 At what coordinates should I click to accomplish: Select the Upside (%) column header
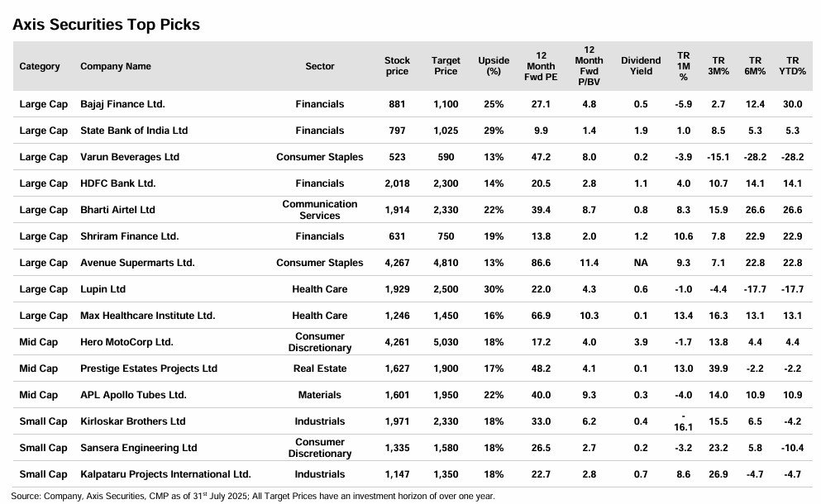click(494, 66)
